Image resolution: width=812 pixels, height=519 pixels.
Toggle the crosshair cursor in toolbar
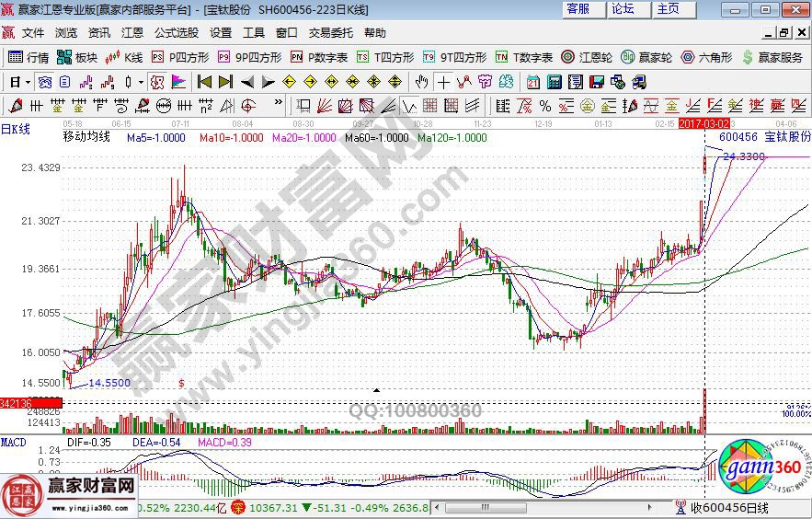[443, 81]
